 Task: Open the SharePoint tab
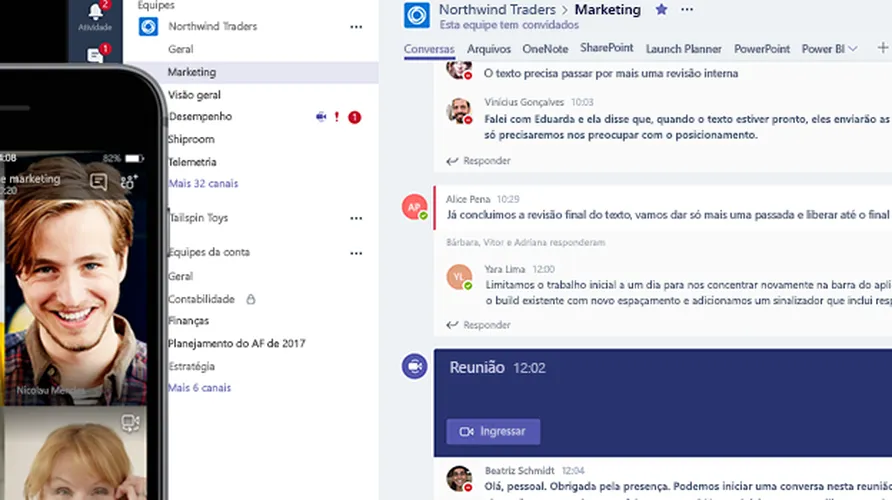pos(606,48)
